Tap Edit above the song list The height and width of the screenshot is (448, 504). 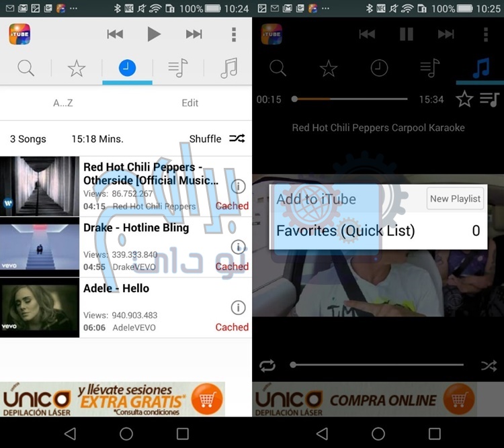coord(190,103)
